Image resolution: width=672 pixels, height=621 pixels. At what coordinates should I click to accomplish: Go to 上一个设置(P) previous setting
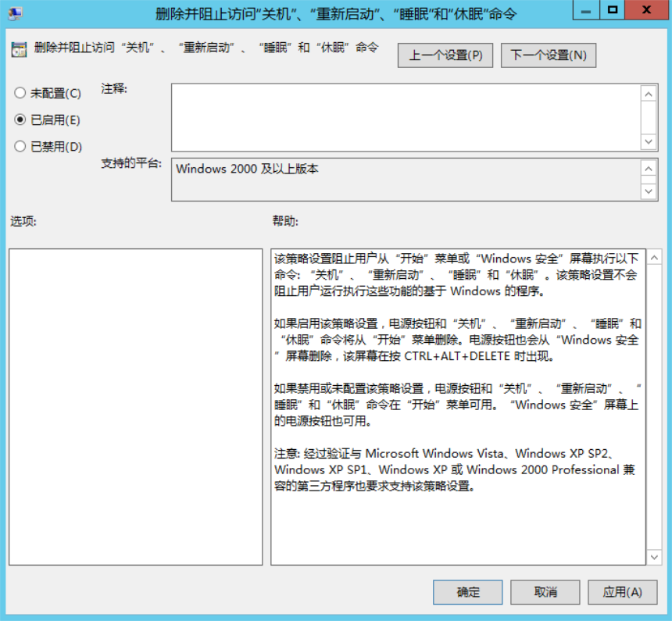coord(445,55)
